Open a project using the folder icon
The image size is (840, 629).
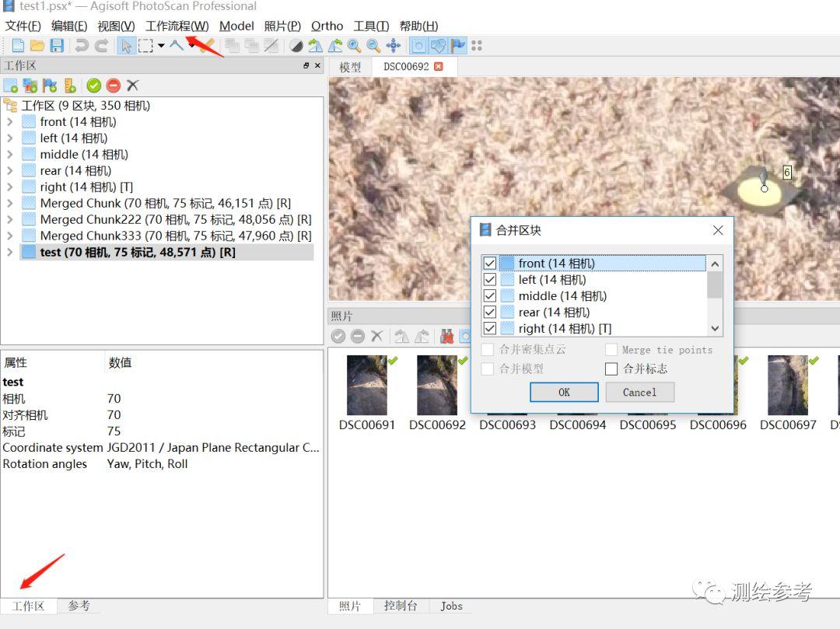(37, 45)
